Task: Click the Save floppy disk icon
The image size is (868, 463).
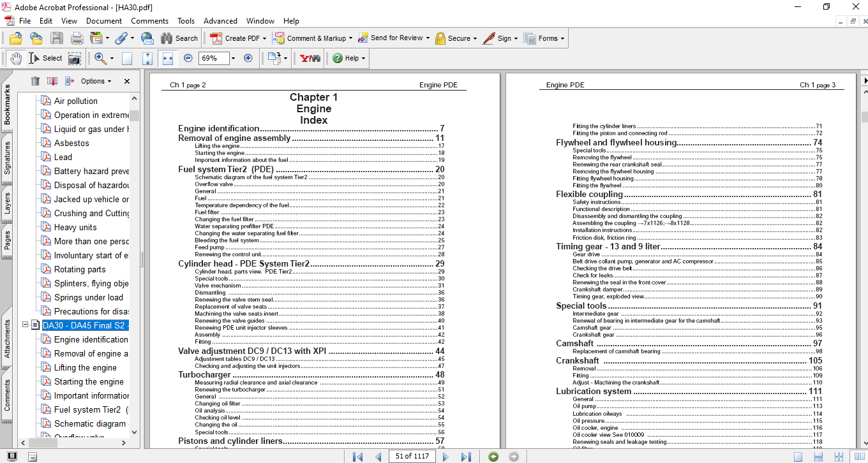Action: click(x=57, y=38)
